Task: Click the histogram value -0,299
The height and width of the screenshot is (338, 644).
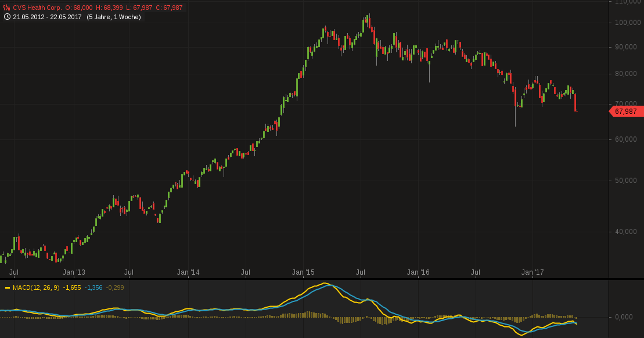Action: [x=115, y=287]
